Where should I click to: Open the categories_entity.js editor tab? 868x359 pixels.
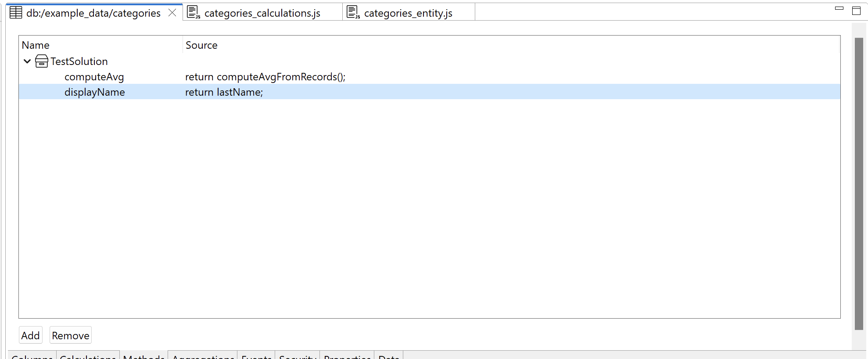click(408, 13)
